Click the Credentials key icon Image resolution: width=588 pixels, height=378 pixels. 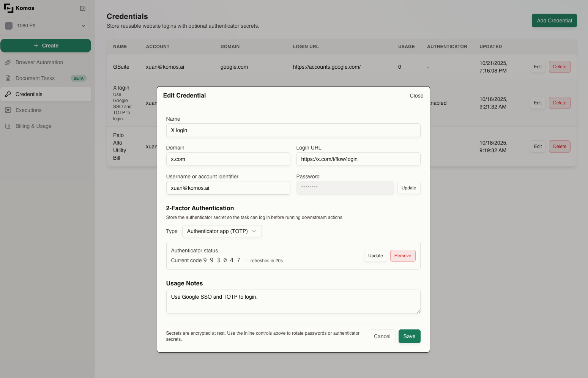pos(8,94)
